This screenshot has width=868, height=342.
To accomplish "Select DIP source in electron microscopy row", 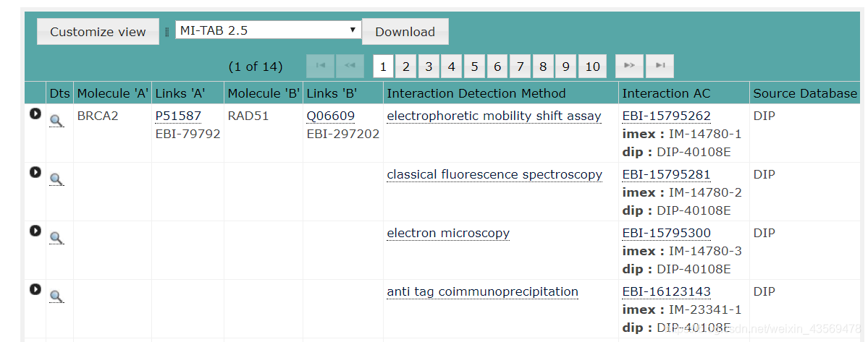I will click(764, 233).
